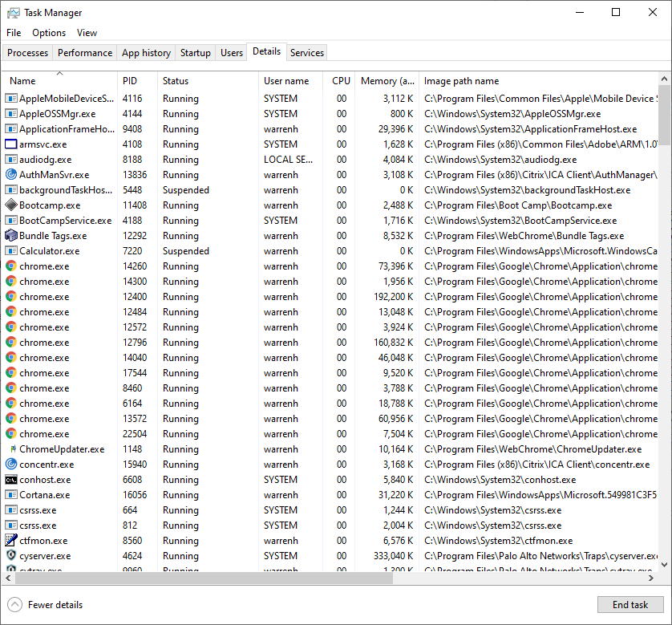672x625 pixels.
Task: Open the Startup tab
Action: click(x=196, y=53)
